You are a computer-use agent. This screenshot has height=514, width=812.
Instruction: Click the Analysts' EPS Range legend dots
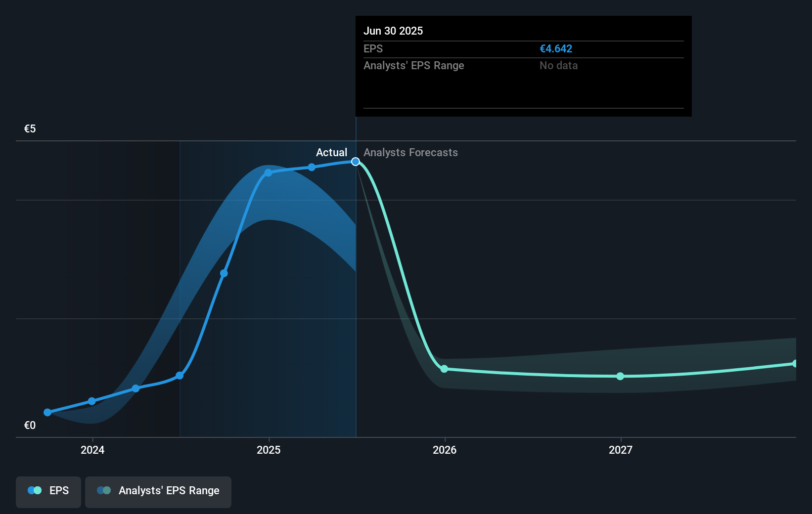(104, 490)
